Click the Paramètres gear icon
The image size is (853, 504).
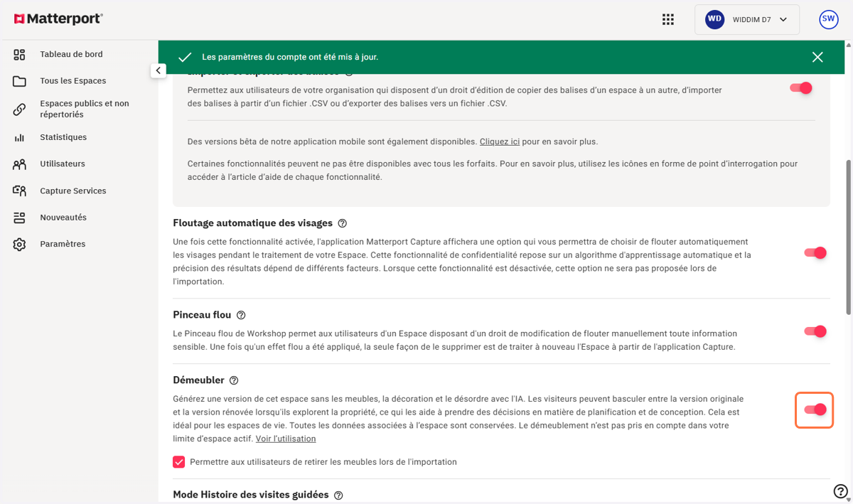click(x=20, y=245)
